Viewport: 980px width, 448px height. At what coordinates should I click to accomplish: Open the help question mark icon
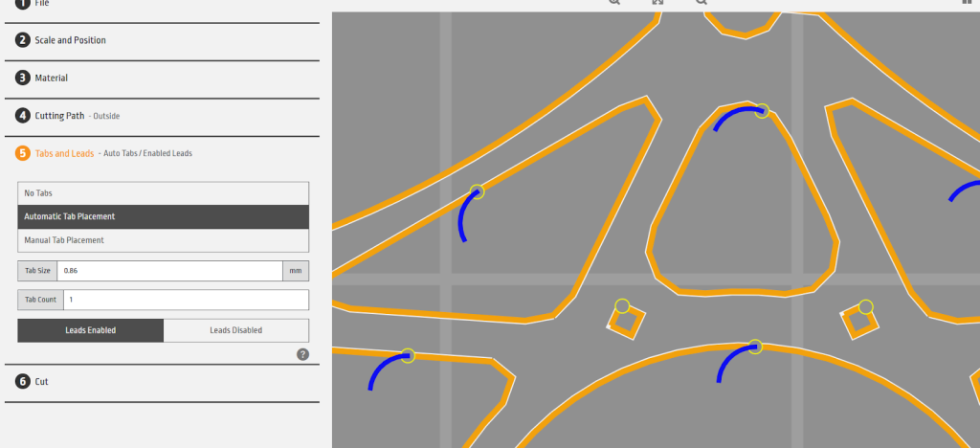pos(302,355)
